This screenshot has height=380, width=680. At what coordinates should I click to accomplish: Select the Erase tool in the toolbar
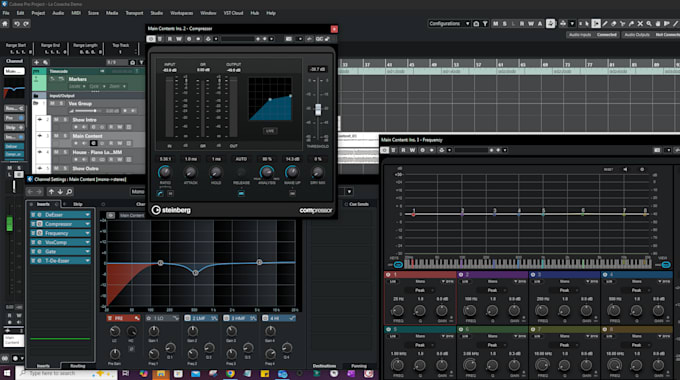tap(614, 24)
